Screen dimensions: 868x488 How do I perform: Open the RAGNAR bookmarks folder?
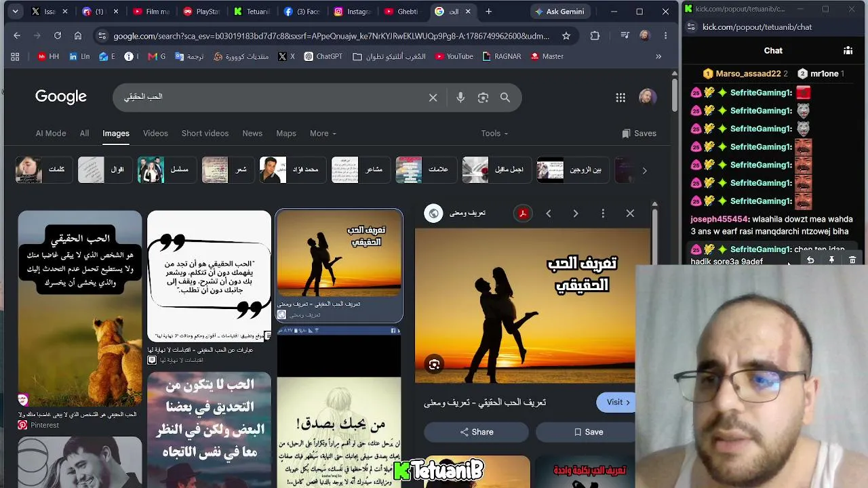pos(502,56)
